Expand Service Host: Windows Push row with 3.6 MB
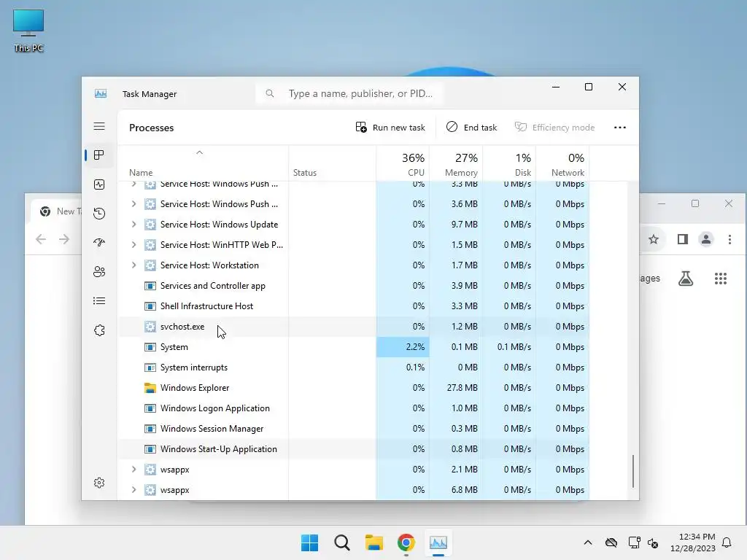 pyautogui.click(x=134, y=204)
